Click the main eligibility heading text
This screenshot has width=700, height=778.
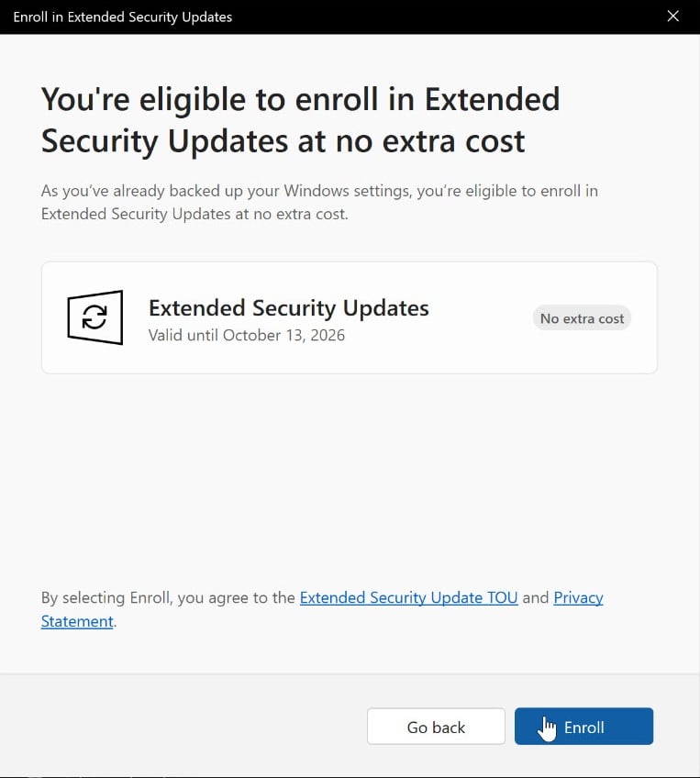click(x=301, y=120)
